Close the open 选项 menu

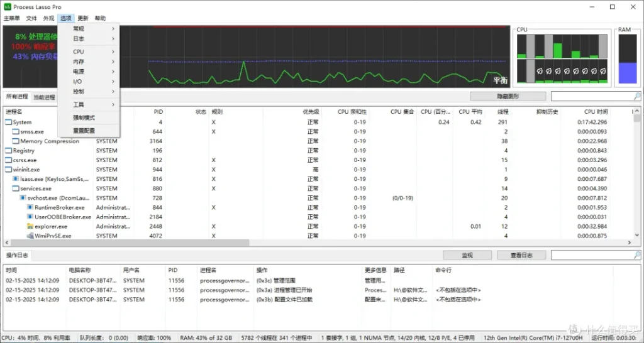pos(65,18)
